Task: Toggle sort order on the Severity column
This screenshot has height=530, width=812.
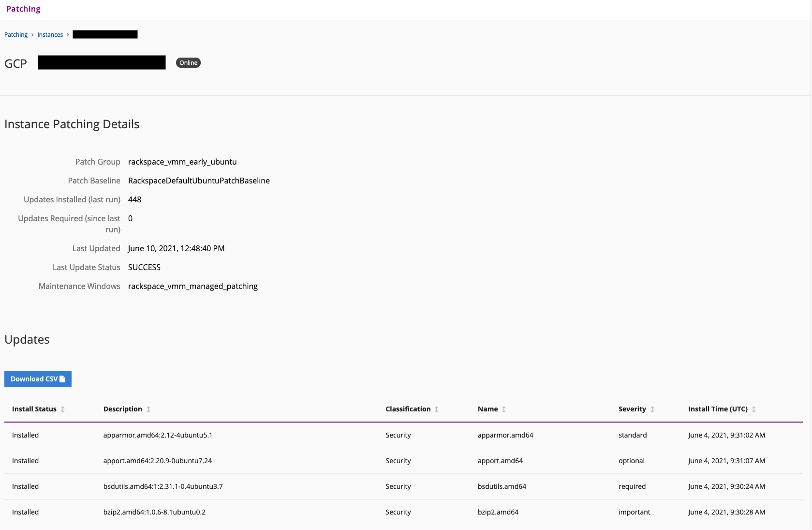Action: (653, 409)
